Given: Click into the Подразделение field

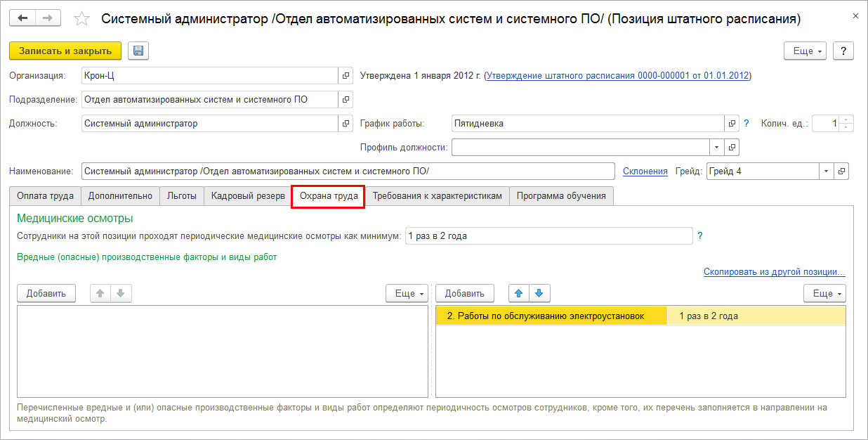Looking at the screenshot, I should 209,100.
